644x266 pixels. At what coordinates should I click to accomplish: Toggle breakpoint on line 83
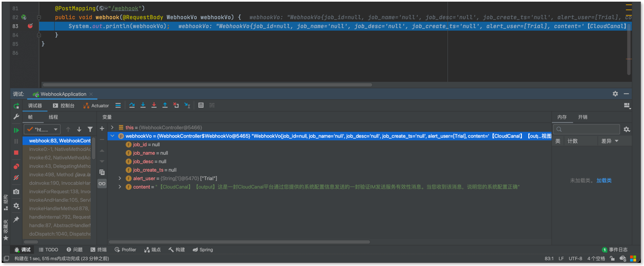(x=30, y=26)
